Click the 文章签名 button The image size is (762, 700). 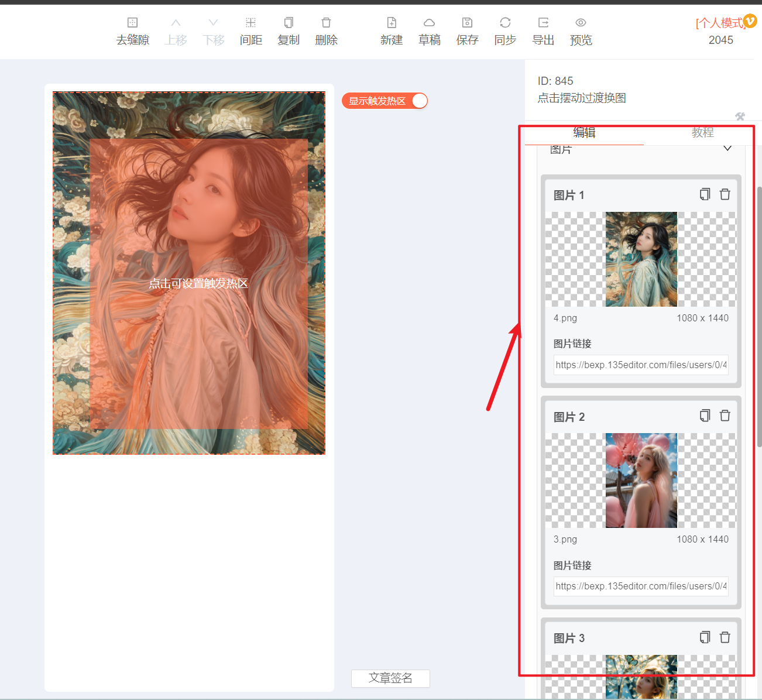(x=390, y=678)
